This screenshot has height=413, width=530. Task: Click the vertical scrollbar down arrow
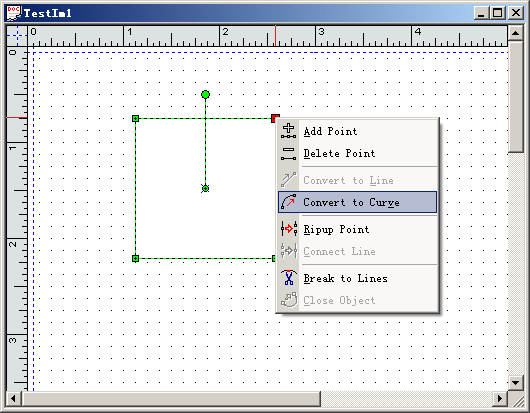pos(515,383)
